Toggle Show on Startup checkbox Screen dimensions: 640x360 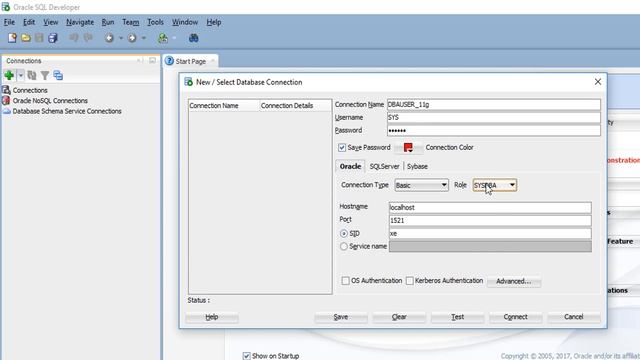click(x=247, y=356)
